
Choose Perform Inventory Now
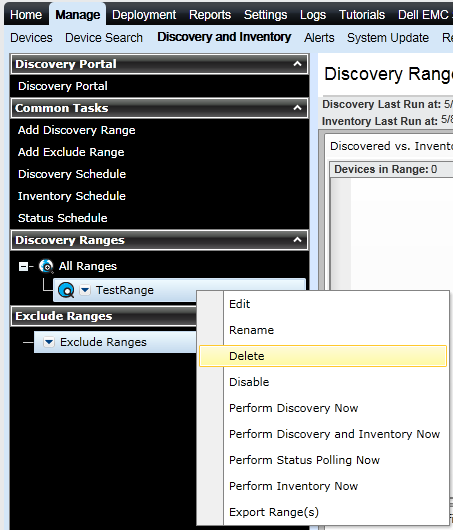[323, 486]
